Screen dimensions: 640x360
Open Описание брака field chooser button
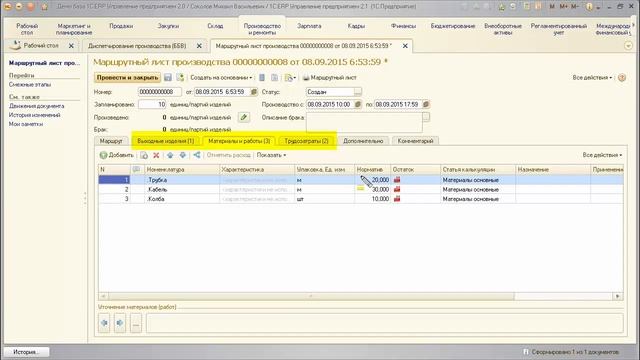click(426, 117)
